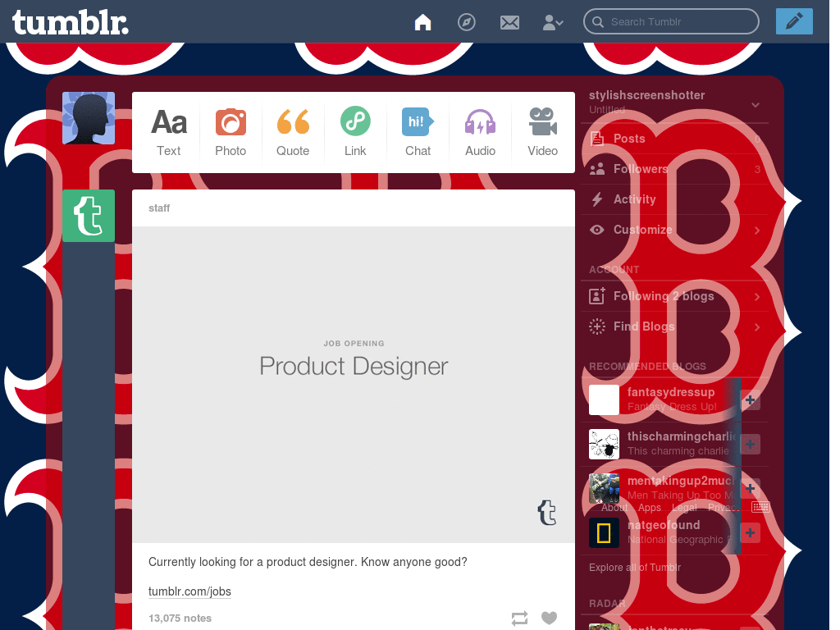The width and height of the screenshot is (840, 630).
Task: Reblog the staff post
Action: 519,619
